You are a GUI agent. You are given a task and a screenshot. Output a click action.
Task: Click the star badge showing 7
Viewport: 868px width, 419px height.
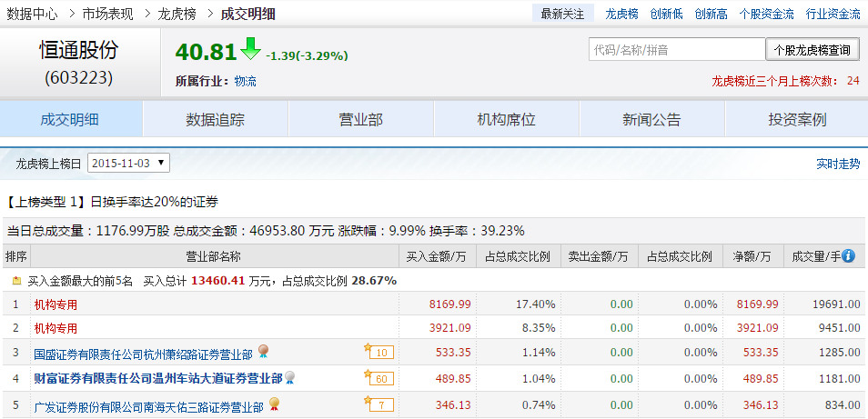pyautogui.click(x=378, y=404)
